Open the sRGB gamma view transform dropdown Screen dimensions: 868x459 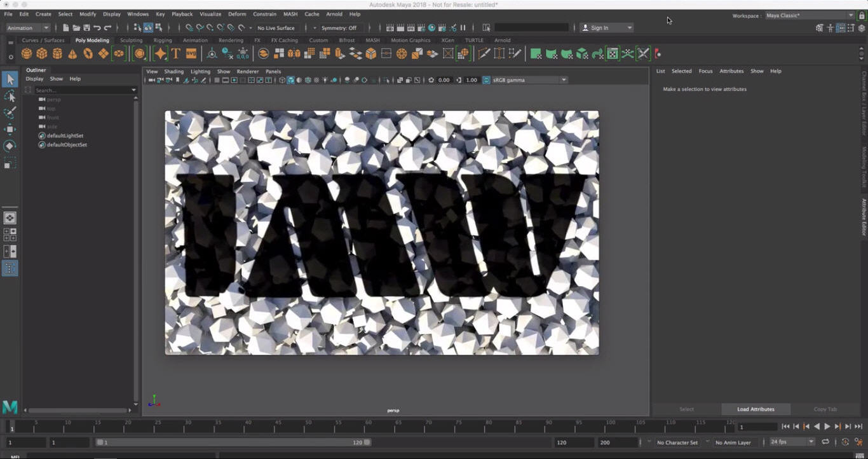point(529,80)
